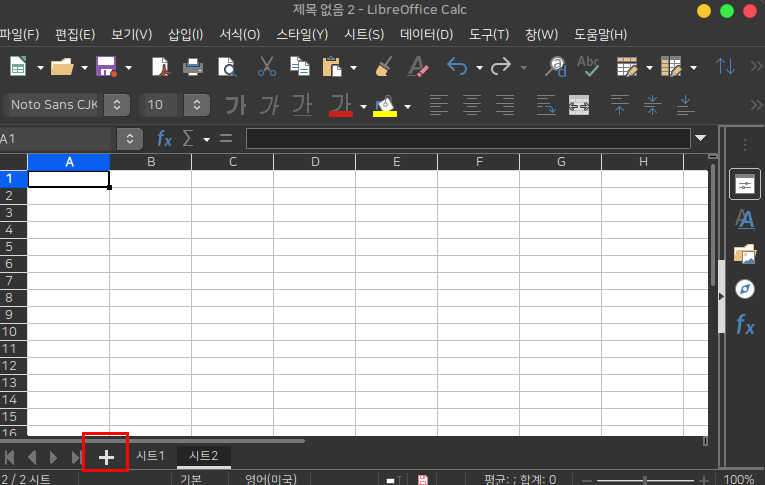Open the 데이터(D) menu
Image resolution: width=765 pixels, height=485 pixels.
coord(426,34)
